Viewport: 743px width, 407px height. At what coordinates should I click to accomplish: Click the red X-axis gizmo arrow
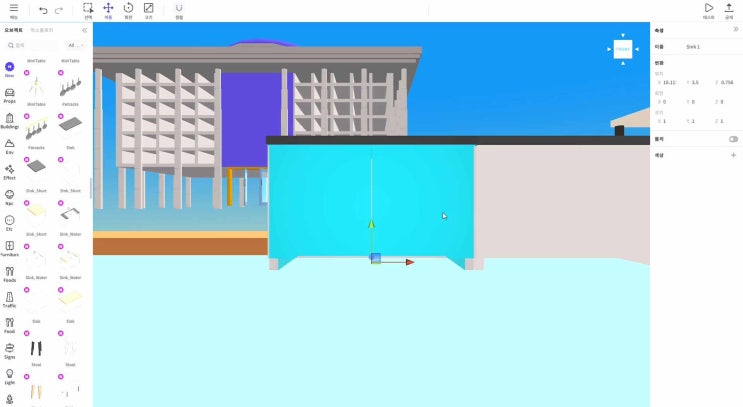click(x=409, y=262)
